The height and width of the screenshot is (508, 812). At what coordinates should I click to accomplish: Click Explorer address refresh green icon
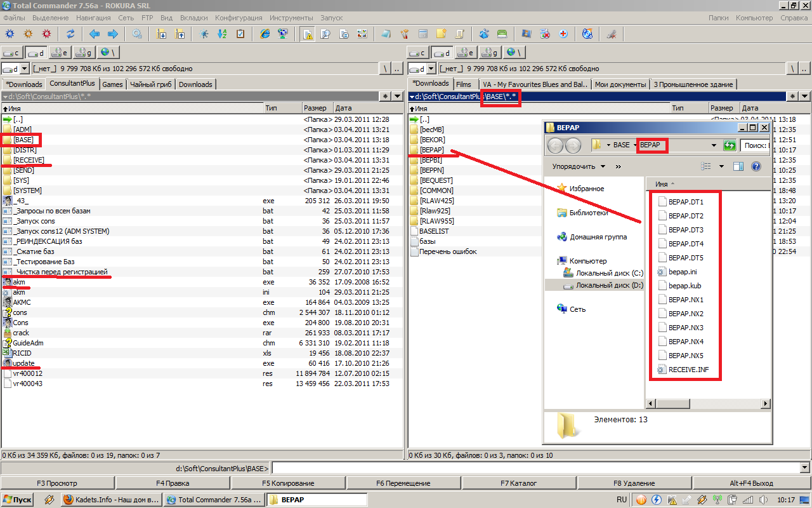coord(730,145)
